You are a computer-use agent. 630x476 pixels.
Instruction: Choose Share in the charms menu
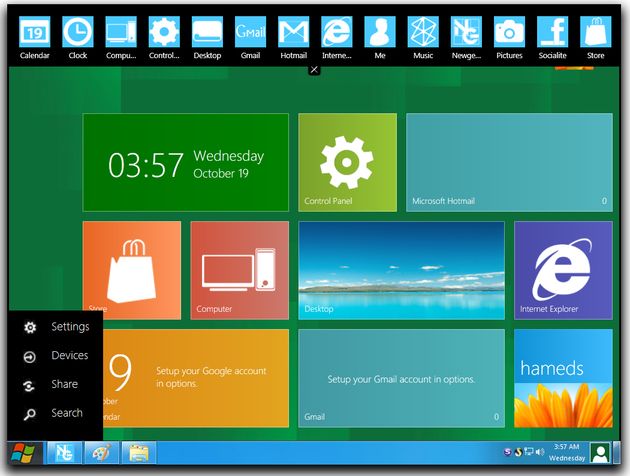pyautogui.click(x=51, y=384)
